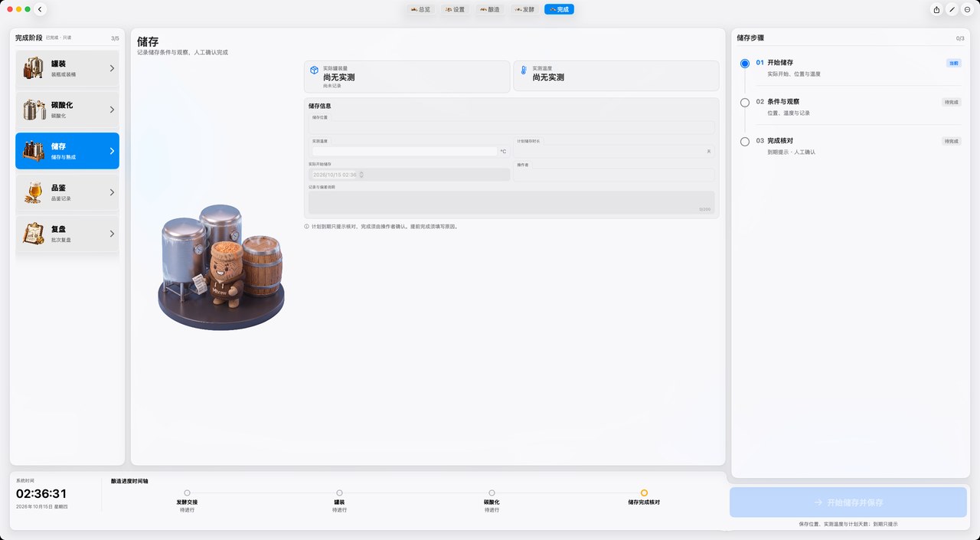Click the package icon on 实际罐装量 card
Viewport: 980px width, 540px height.
pos(314,70)
